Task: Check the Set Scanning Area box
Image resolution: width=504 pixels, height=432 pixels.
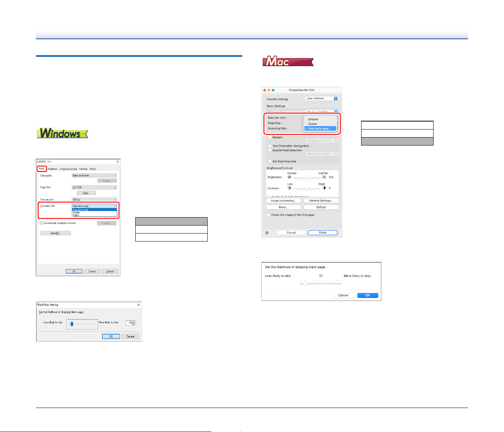Action: click(270, 161)
